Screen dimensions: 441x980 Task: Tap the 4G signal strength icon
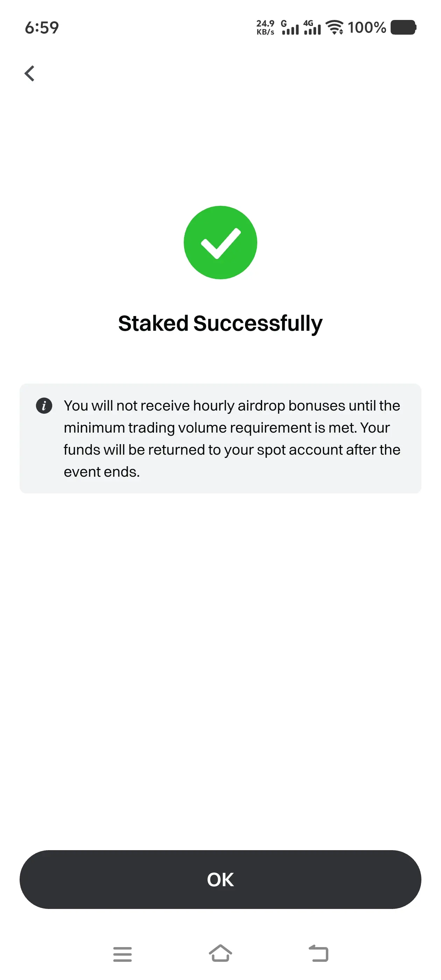click(312, 27)
